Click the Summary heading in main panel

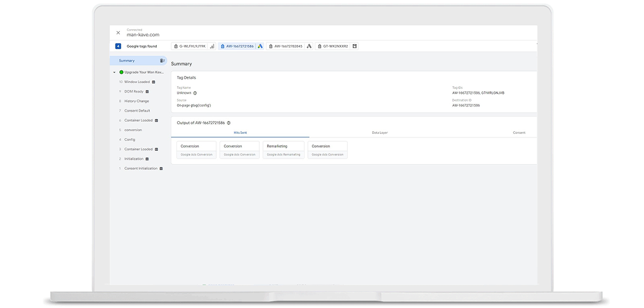coord(181,64)
